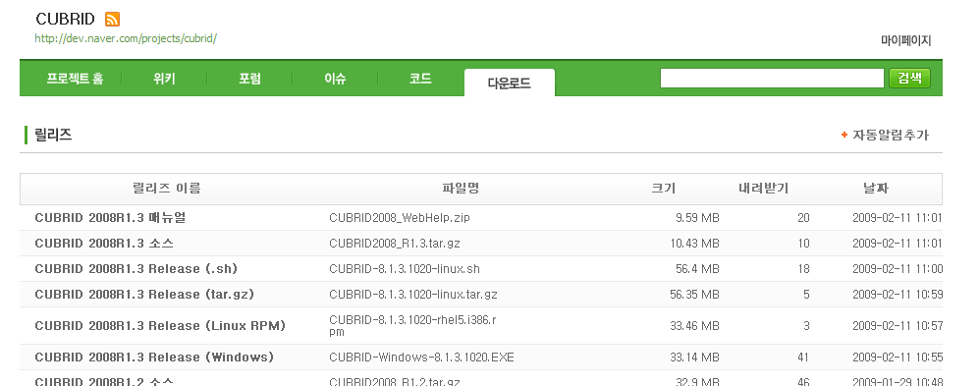
Task: Click the 9.59 MB size cell
Action: (697, 218)
